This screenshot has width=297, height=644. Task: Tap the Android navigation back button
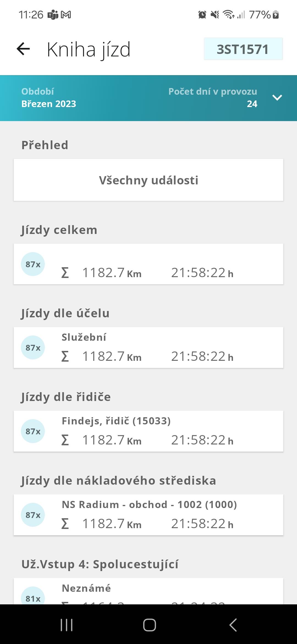pos(233,625)
